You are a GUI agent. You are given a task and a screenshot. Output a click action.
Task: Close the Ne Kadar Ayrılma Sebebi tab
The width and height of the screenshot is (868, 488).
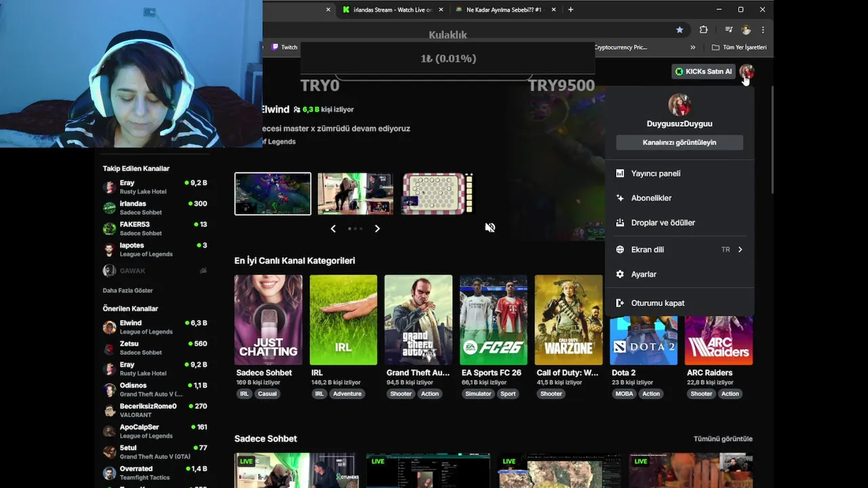coord(554,9)
